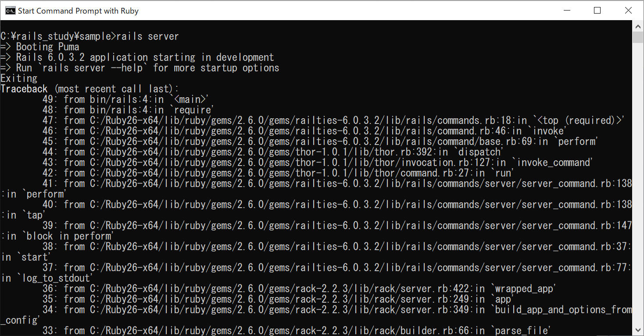The height and width of the screenshot is (336, 644).
Task: Click traceback line 48 bin/rails require
Action: [128, 110]
